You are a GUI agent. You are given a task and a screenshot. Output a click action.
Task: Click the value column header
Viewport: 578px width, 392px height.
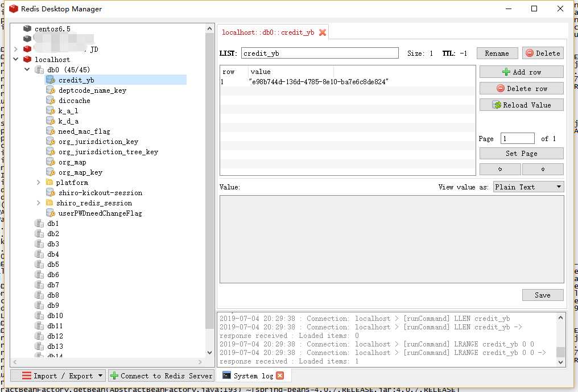[261, 72]
